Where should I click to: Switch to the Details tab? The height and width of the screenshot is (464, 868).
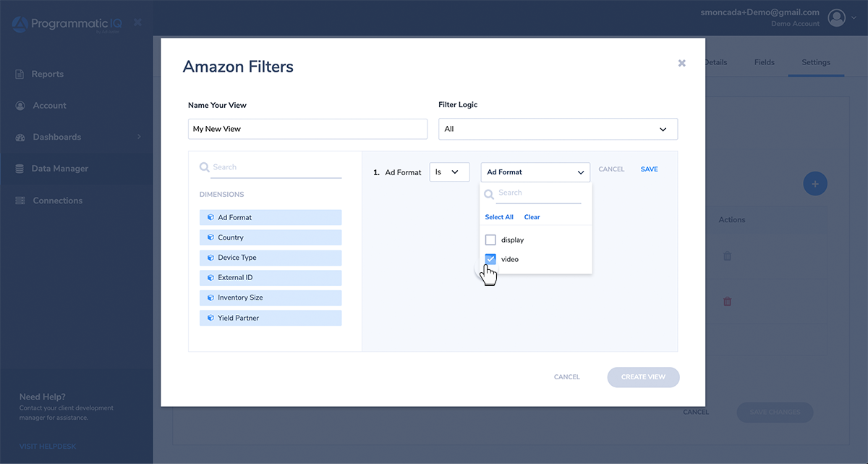click(715, 62)
